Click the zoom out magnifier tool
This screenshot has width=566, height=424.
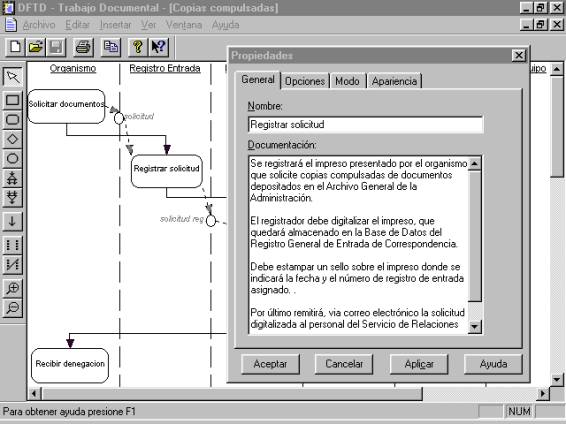(x=13, y=308)
